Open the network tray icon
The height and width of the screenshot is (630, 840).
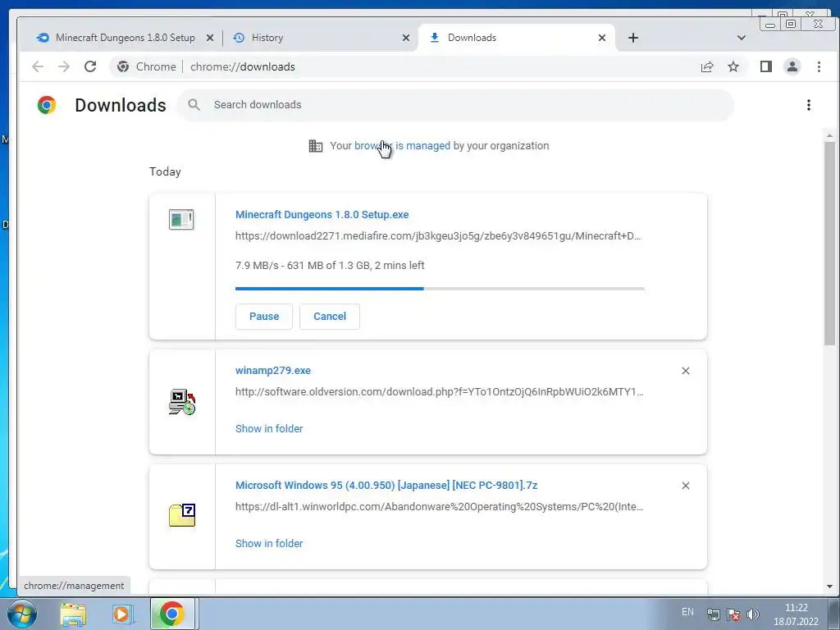(x=713, y=614)
